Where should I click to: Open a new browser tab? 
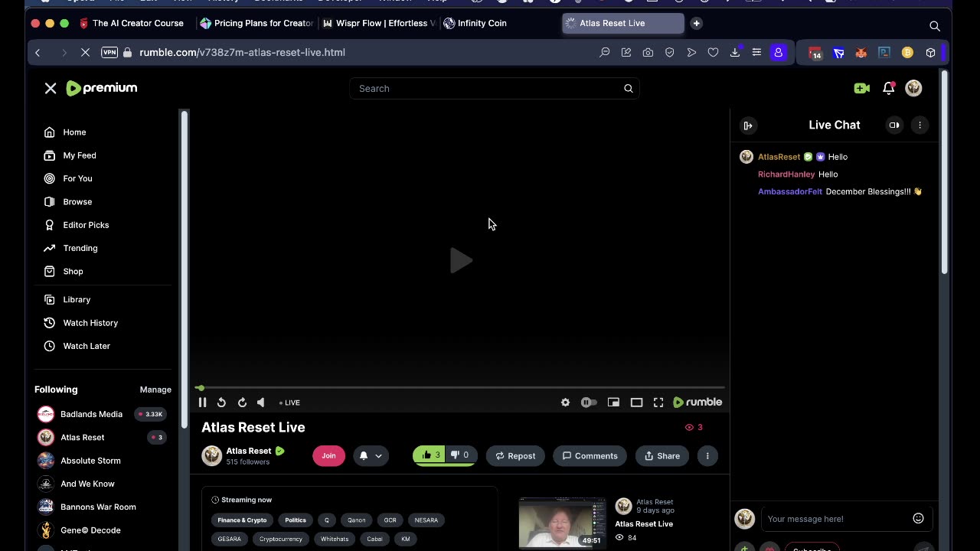[697, 23]
